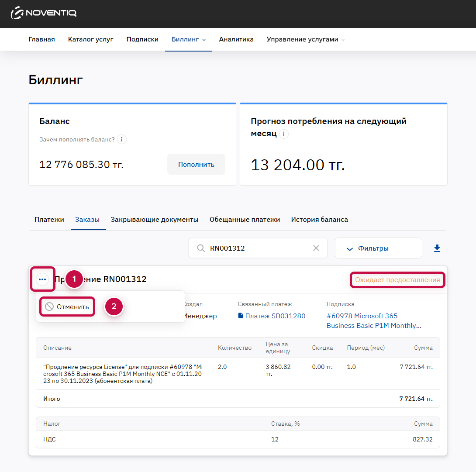Clear the RN001312 search text

point(316,248)
